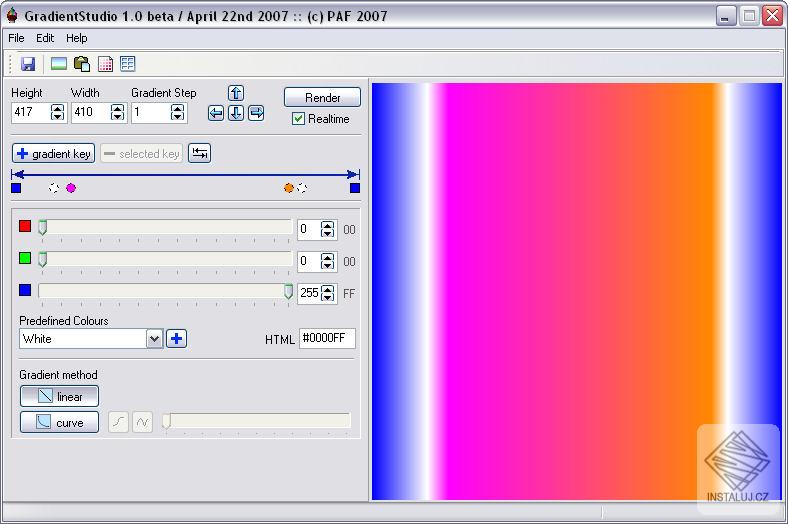Select the white key marker near magenta
Screen dimensions: 788x524
(54, 188)
